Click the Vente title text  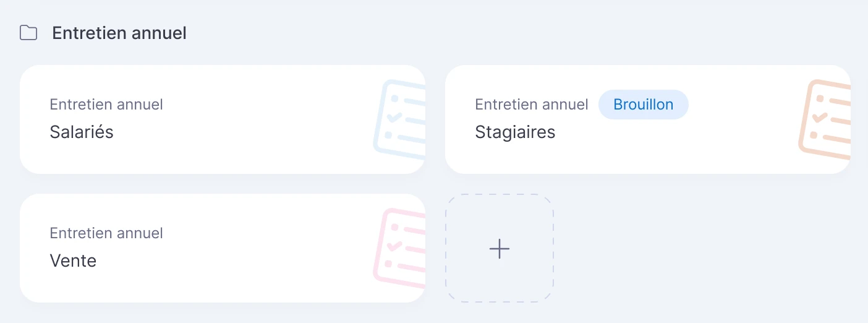tap(73, 261)
